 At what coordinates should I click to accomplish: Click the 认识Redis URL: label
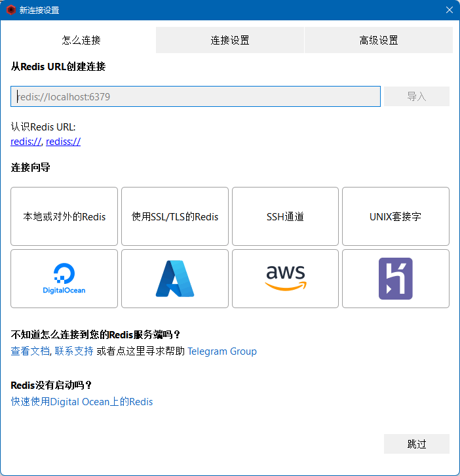click(43, 127)
